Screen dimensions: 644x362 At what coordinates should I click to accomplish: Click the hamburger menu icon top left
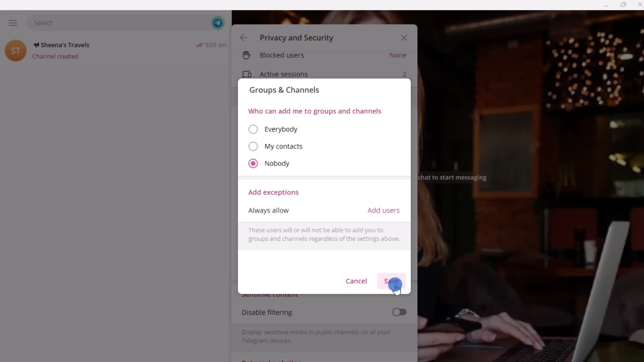pos(13,22)
